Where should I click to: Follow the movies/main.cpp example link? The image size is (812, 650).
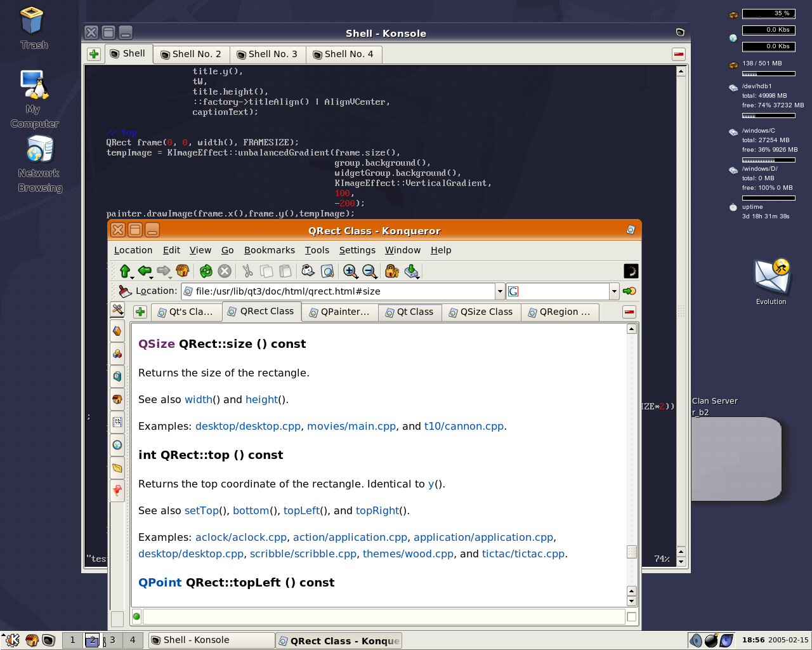click(x=351, y=426)
